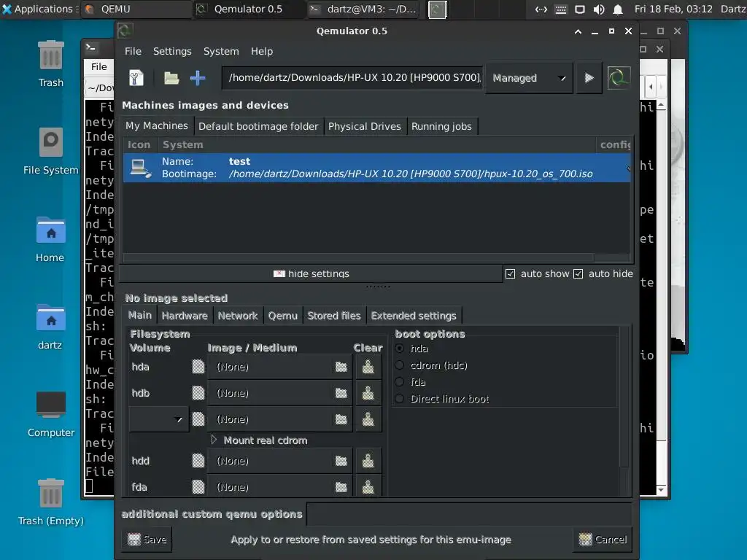Switch to Default bootimage folder tab
The height and width of the screenshot is (560, 747).
click(x=258, y=126)
